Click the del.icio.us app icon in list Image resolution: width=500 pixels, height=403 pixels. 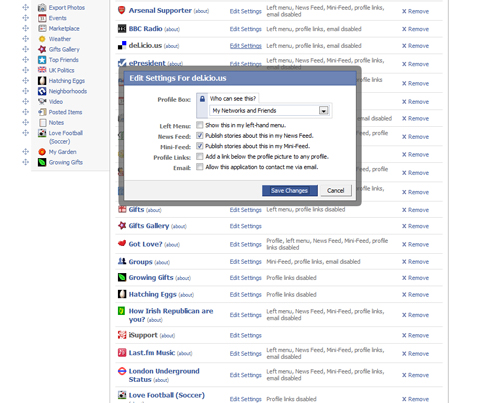click(x=122, y=45)
